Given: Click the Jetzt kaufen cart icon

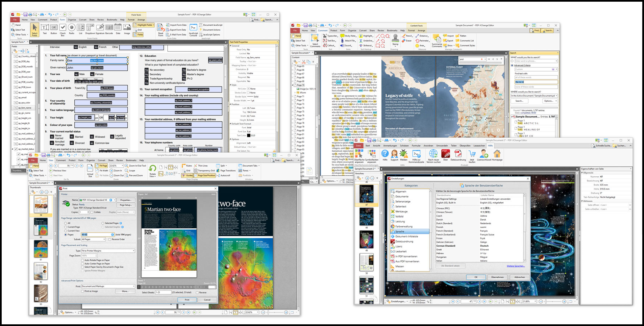Looking at the screenshot, I should (x=472, y=156).
